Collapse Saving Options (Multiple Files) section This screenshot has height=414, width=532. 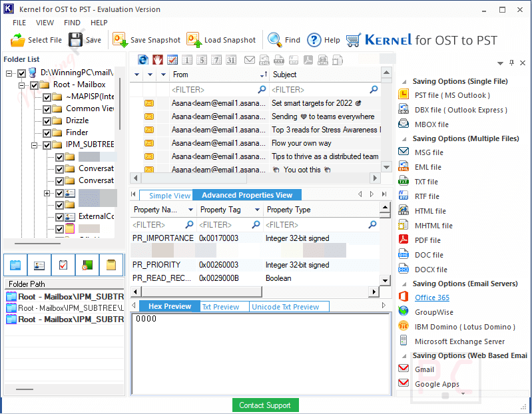point(404,139)
